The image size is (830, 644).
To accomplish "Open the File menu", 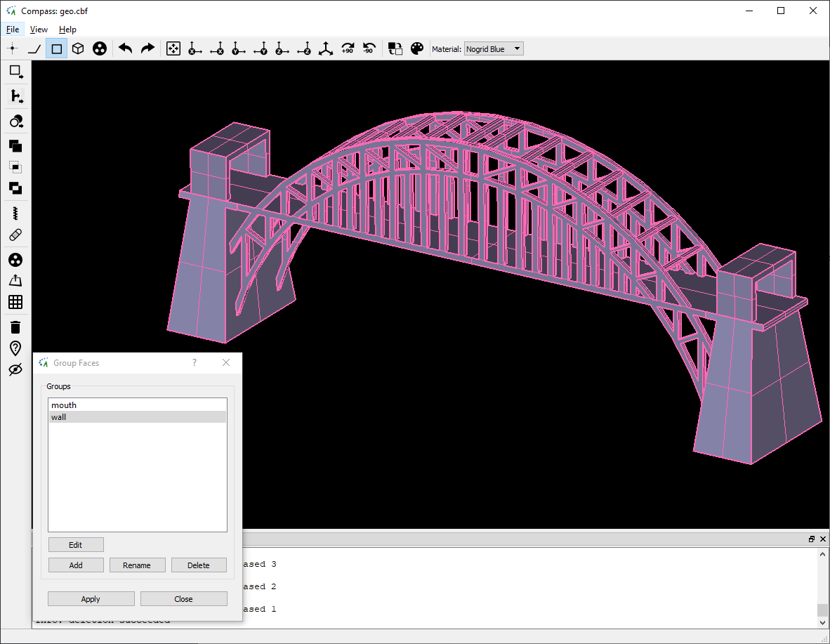I will point(13,29).
